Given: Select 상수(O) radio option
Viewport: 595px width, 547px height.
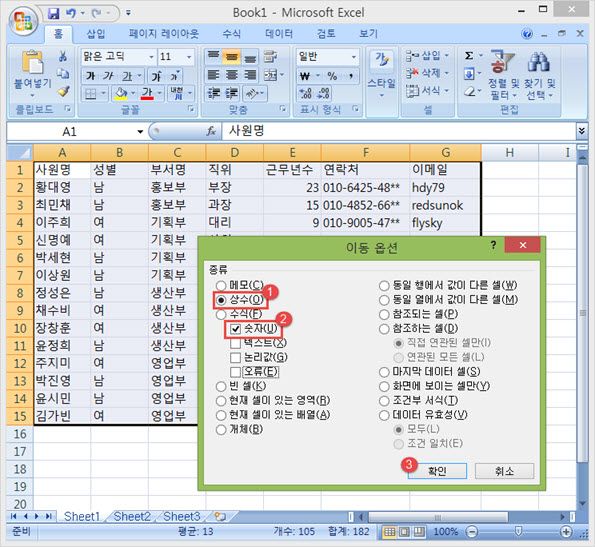Looking at the screenshot, I should (x=221, y=300).
